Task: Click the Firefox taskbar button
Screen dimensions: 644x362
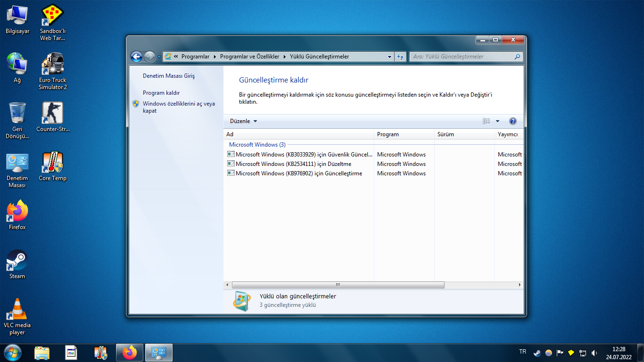Action: pyautogui.click(x=129, y=353)
